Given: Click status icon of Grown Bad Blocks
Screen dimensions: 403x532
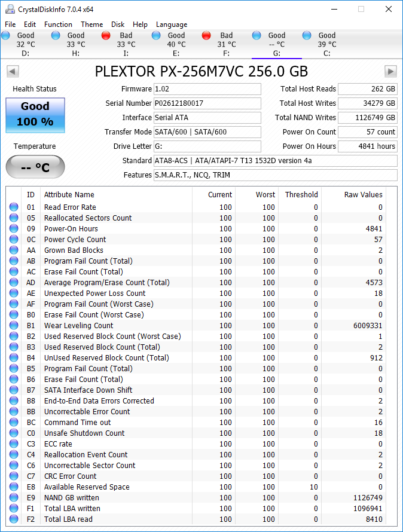Looking at the screenshot, I should click(x=14, y=250).
